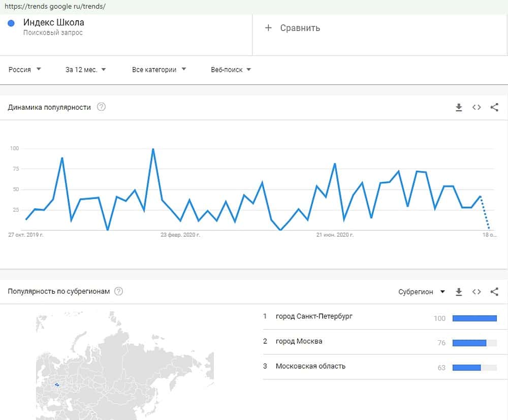
Task: Open embed code for popularity chart
Action: (477, 107)
